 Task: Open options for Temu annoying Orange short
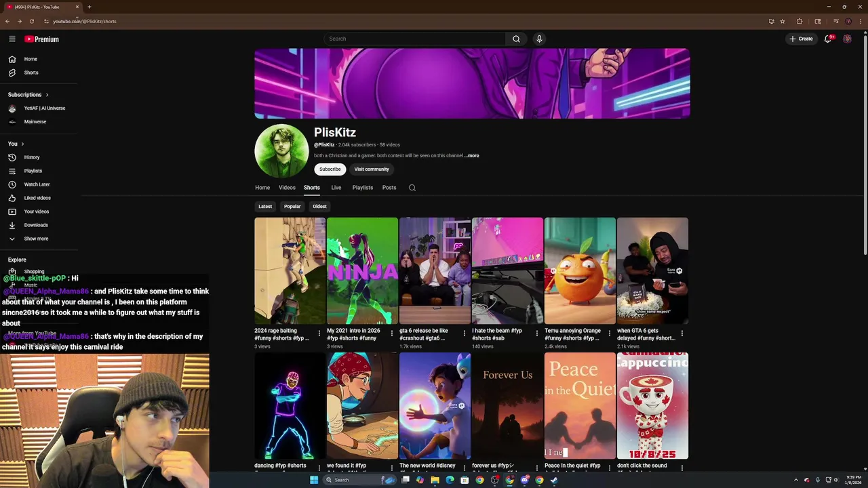pos(610,333)
